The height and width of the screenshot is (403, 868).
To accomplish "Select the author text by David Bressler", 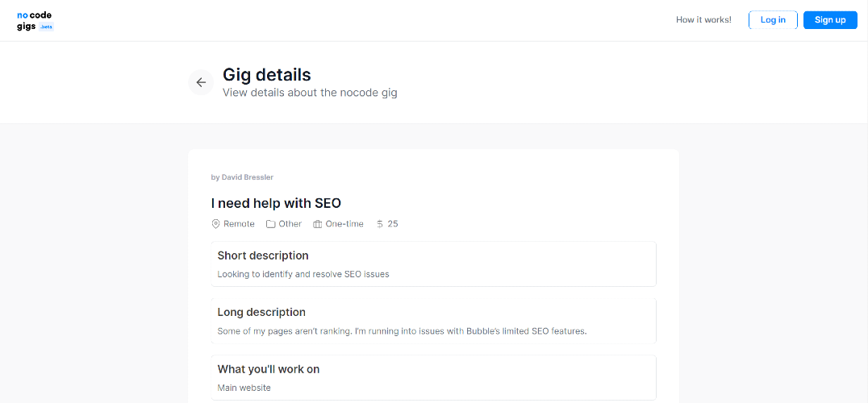I will point(243,177).
